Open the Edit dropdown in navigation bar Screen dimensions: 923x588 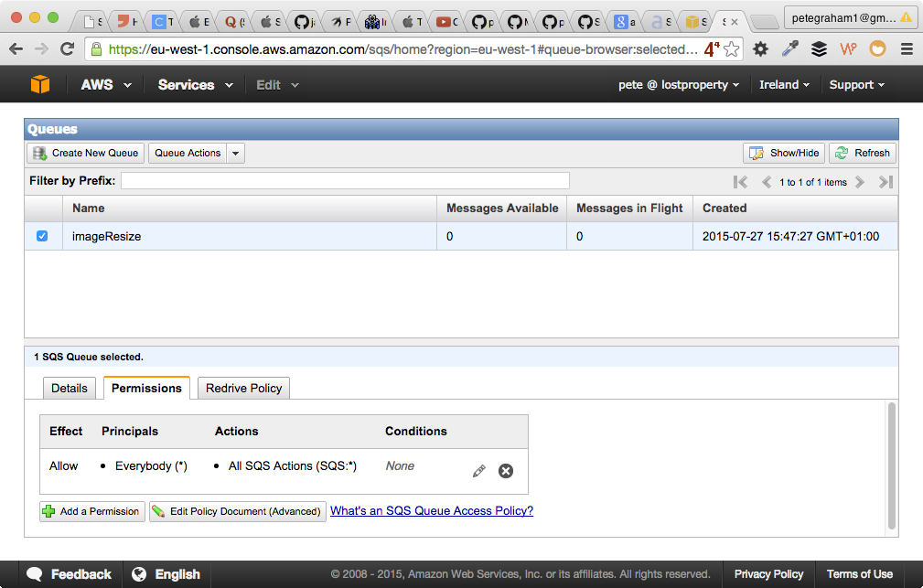(278, 85)
